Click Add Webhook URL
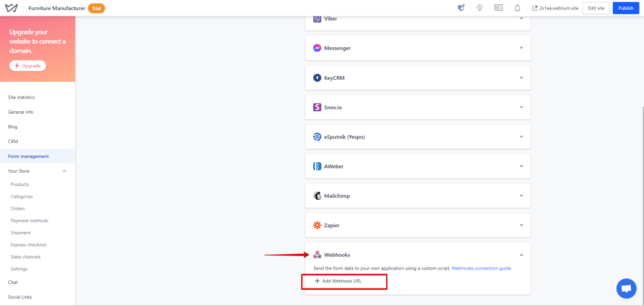Viewport: 644px width, 306px height. click(x=338, y=281)
